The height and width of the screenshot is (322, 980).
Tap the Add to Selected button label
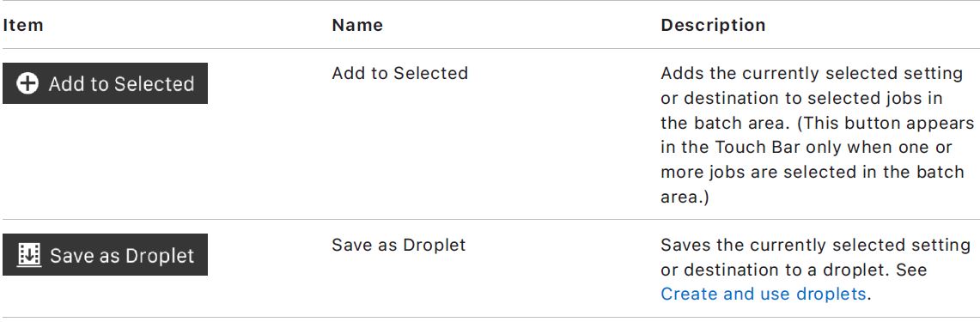(x=121, y=84)
